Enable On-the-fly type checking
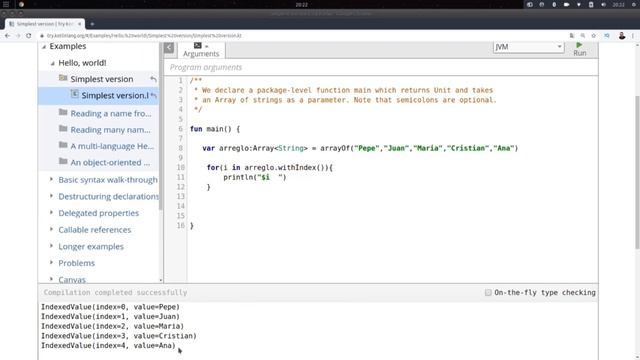 (488, 292)
